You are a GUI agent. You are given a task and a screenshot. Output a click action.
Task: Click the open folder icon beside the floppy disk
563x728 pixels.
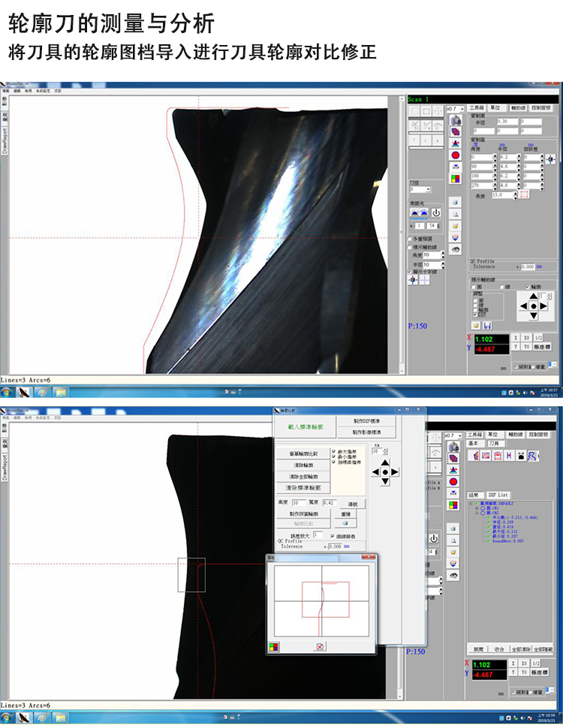(476, 325)
